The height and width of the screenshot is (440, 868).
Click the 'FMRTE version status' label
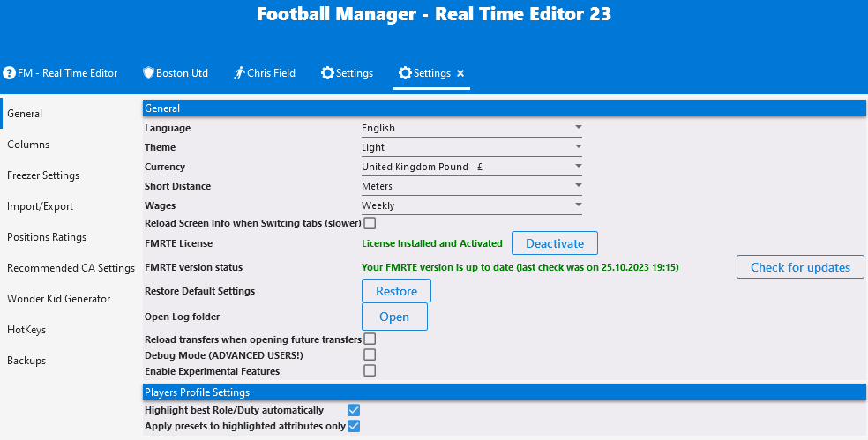(194, 267)
